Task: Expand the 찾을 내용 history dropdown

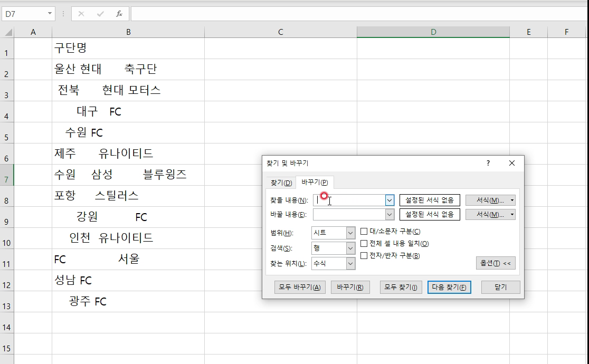Action: 389,200
